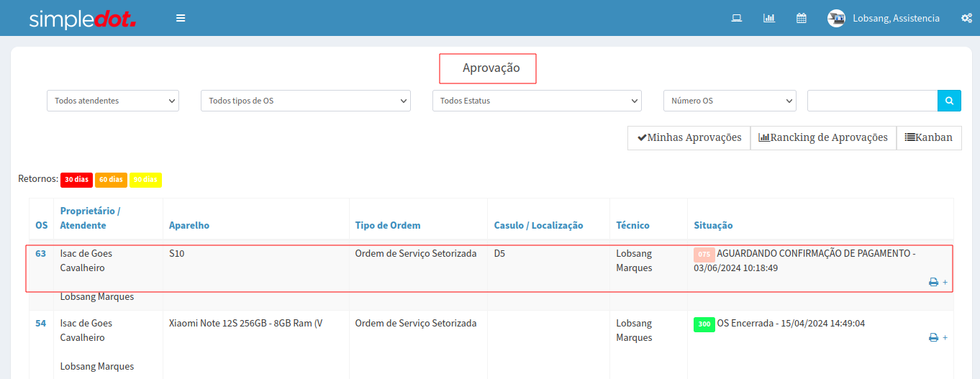Open Rancking de Aprovações
The height and width of the screenshot is (379, 980).
point(823,137)
